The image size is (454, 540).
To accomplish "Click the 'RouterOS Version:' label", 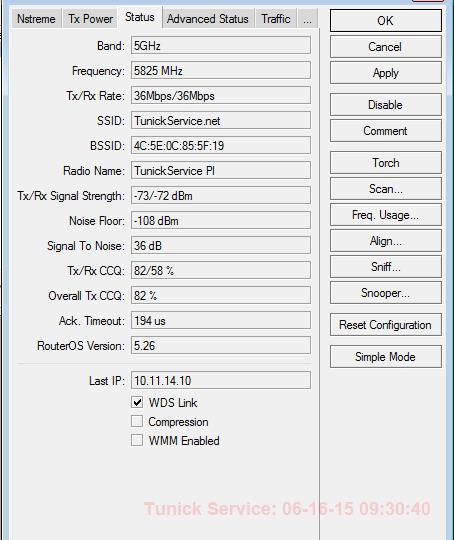I will (81, 346).
